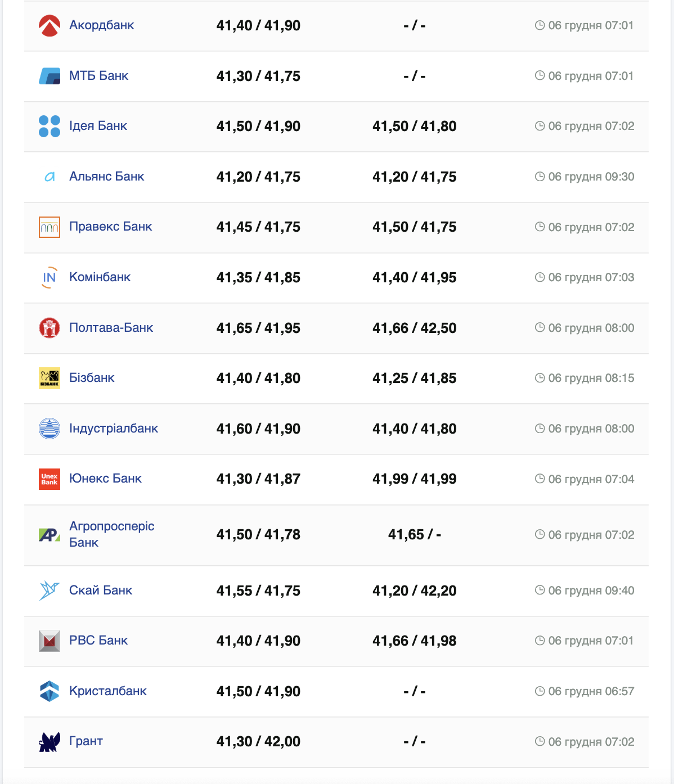Click the Скай Банк bird logo
Image resolution: width=674 pixels, height=784 pixels.
[50, 591]
